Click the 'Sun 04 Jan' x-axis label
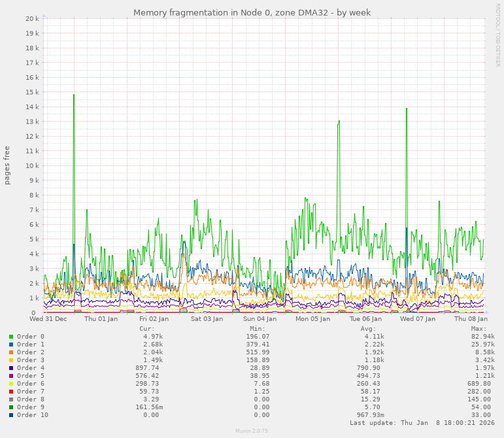This screenshot has width=504, height=438. (x=260, y=319)
